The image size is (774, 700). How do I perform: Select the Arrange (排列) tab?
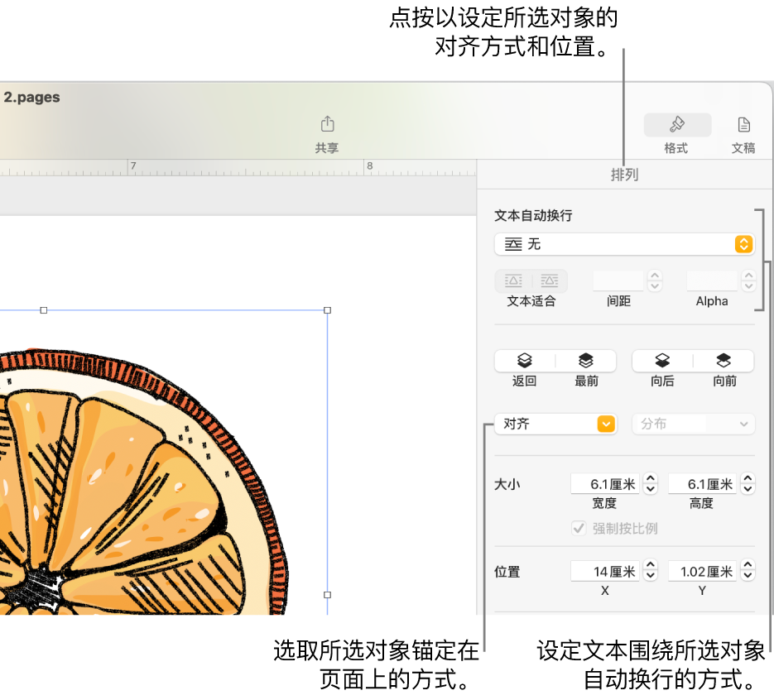tap(624, 175)
